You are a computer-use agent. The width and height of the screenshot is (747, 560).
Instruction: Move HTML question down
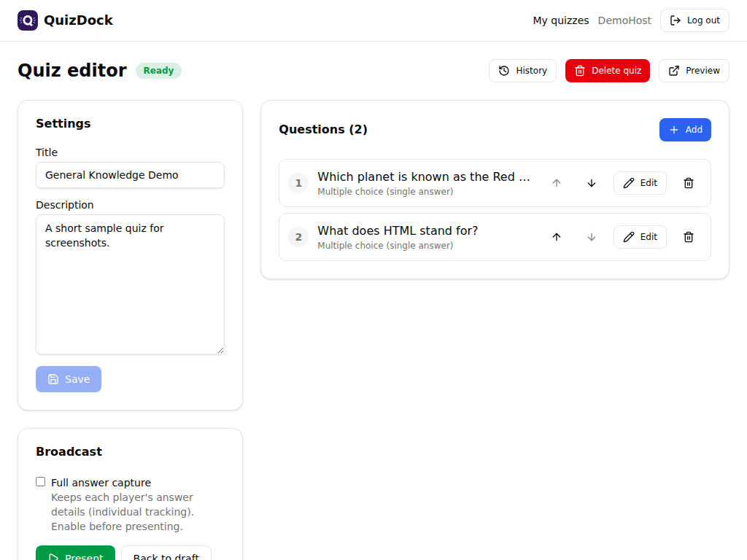point(591,237)
